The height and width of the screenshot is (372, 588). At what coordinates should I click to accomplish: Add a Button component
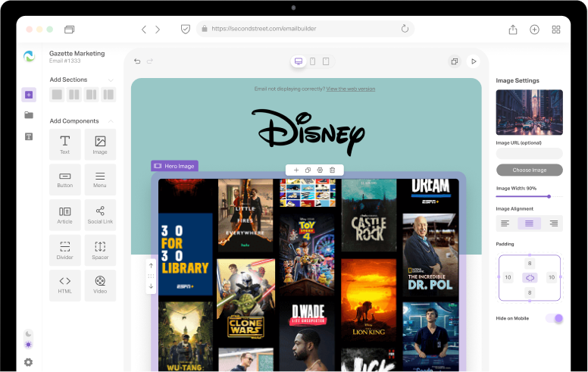click(x=65, y=180)
